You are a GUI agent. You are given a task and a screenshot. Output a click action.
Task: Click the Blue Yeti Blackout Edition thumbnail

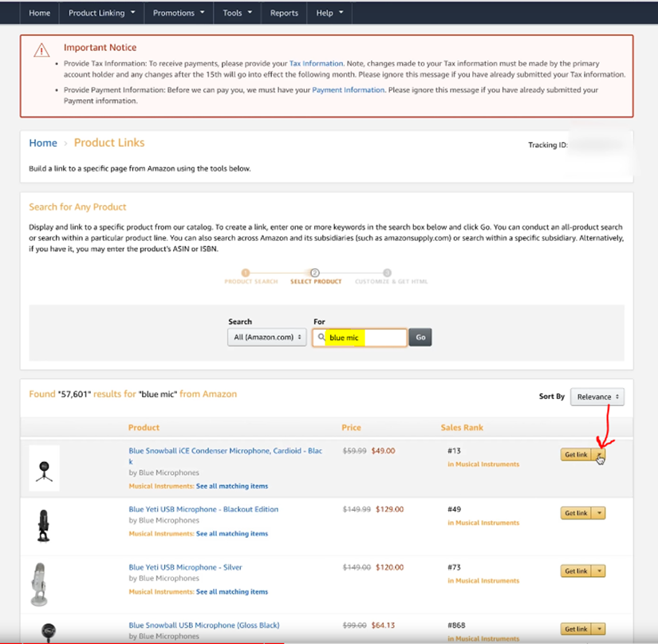[x=43, y=526]
